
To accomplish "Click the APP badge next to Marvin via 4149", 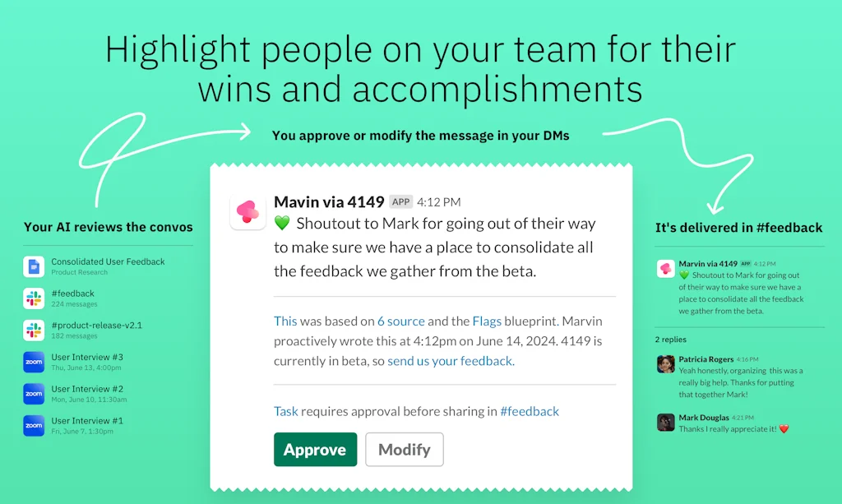I will pos(400,201).
